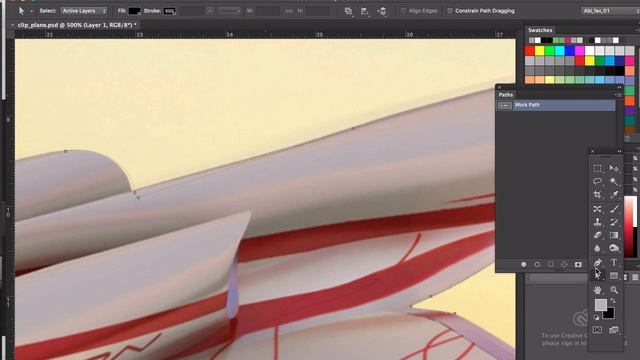Select the Clone Stamp tool

pos(597,222)
